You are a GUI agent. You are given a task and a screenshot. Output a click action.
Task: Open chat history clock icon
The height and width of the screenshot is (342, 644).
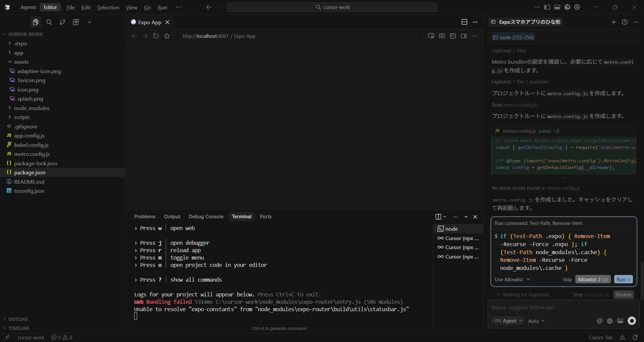click(625, 22)
